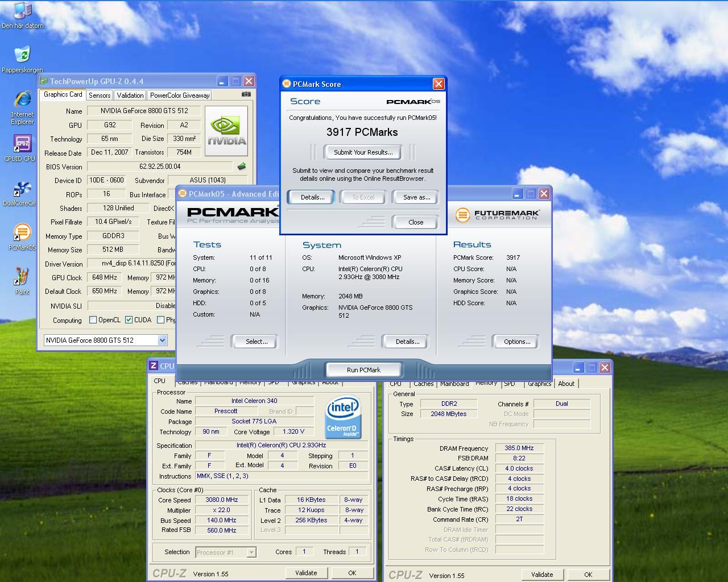Click the Intel Celeron D logo in CPU-Z
The width and height of the screenshot is (728, 582).
coord(343,417)
